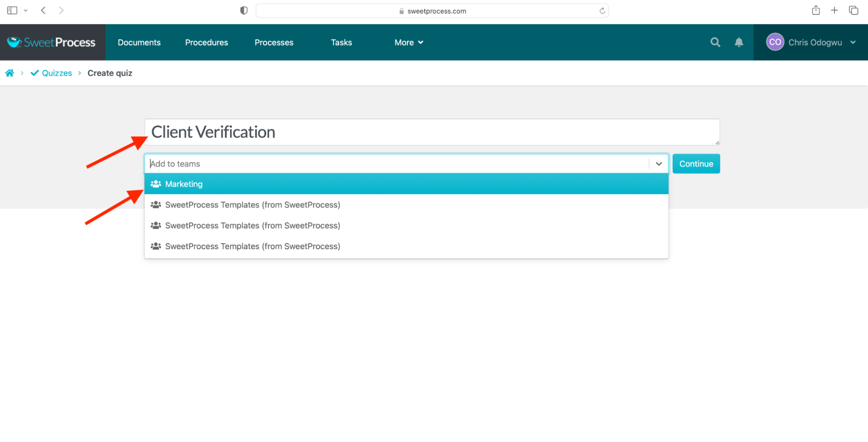Select the first SweetProcess Templates option

click(406, 205)
